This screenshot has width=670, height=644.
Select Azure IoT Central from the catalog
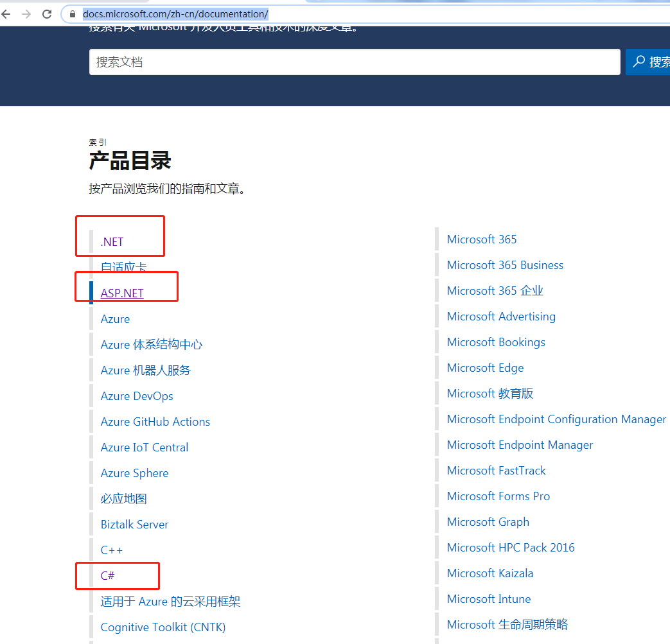pyautogui.click(x=144, y=447)
